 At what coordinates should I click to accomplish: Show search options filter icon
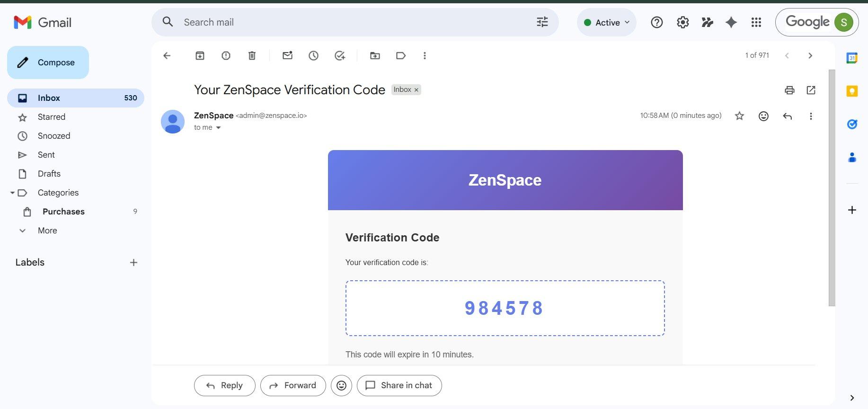click(542, 22)
